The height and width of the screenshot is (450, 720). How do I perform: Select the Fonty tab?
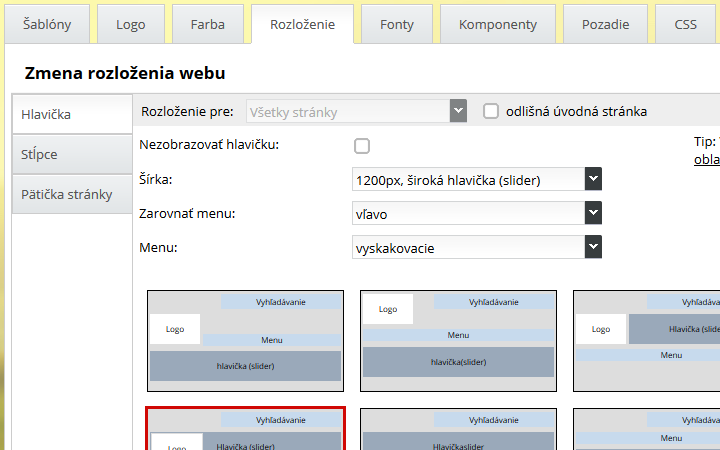[x=397, y=24]
